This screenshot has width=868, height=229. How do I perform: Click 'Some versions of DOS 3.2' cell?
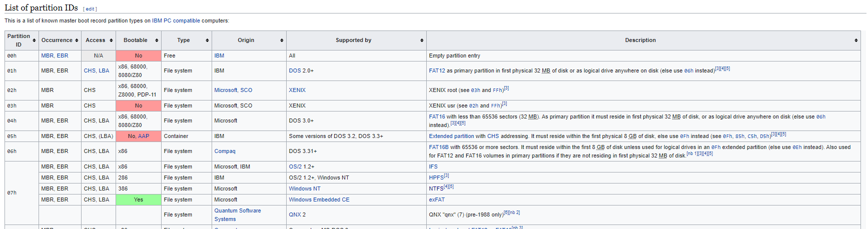[x=356, y=136]
